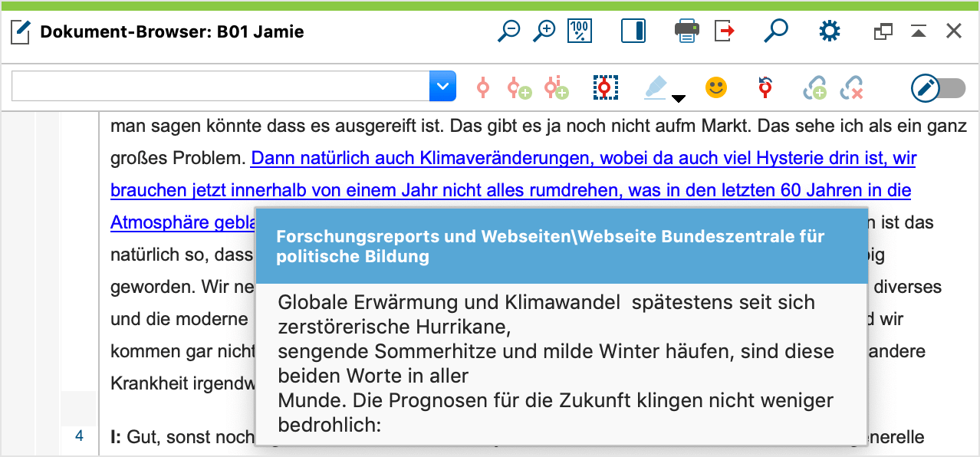Apply highlighter color coding
This screenshot has width=980, height=457.
point(656,87)
